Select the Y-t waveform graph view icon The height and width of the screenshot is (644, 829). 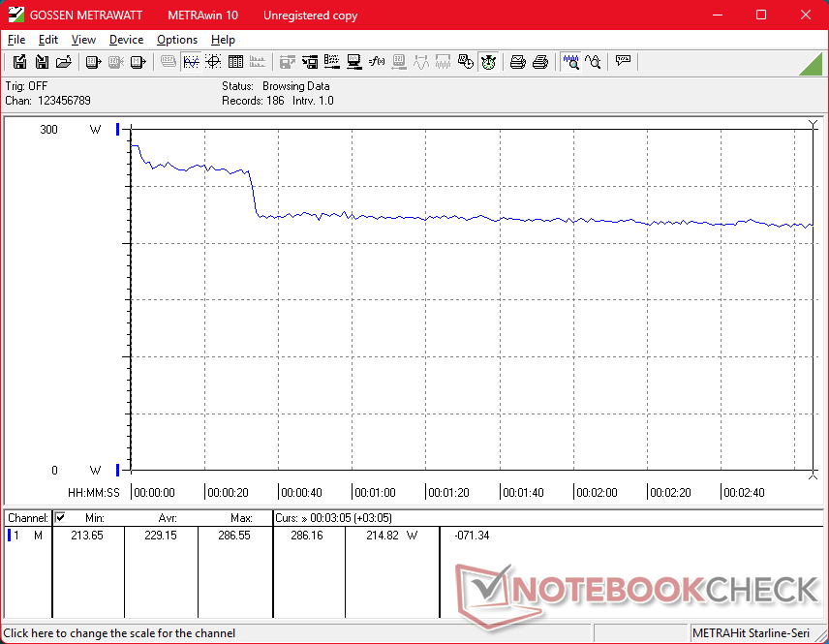191,62
